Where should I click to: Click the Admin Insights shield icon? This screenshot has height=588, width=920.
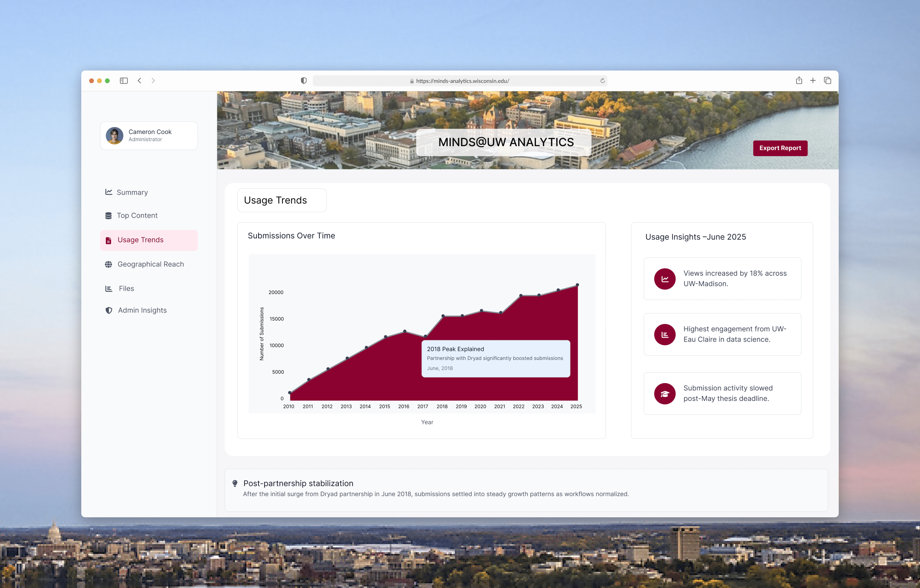(x=109, y=310)
